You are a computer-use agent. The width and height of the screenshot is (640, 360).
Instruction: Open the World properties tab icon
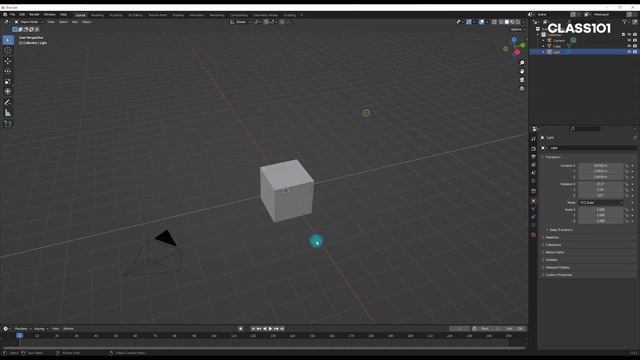pos(533,181)
